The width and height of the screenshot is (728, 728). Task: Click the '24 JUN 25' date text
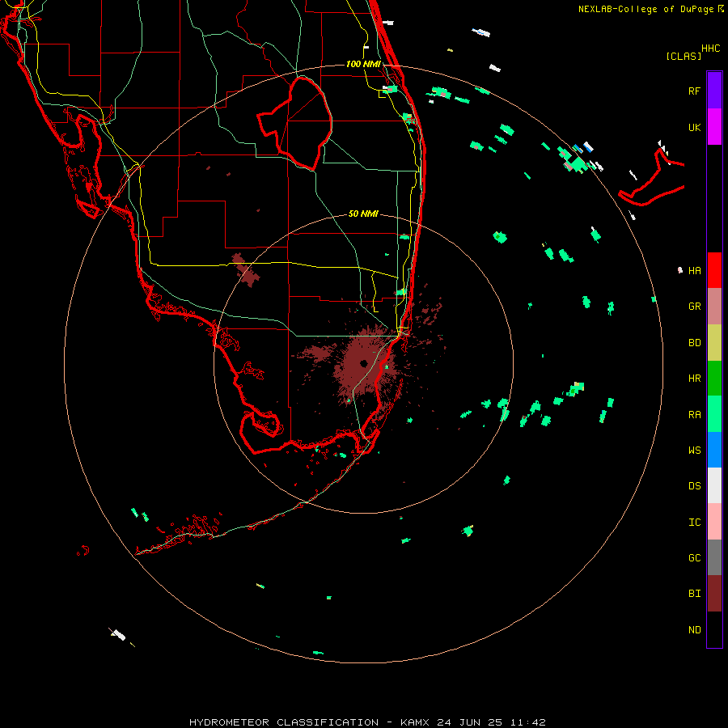coord(469,722)
